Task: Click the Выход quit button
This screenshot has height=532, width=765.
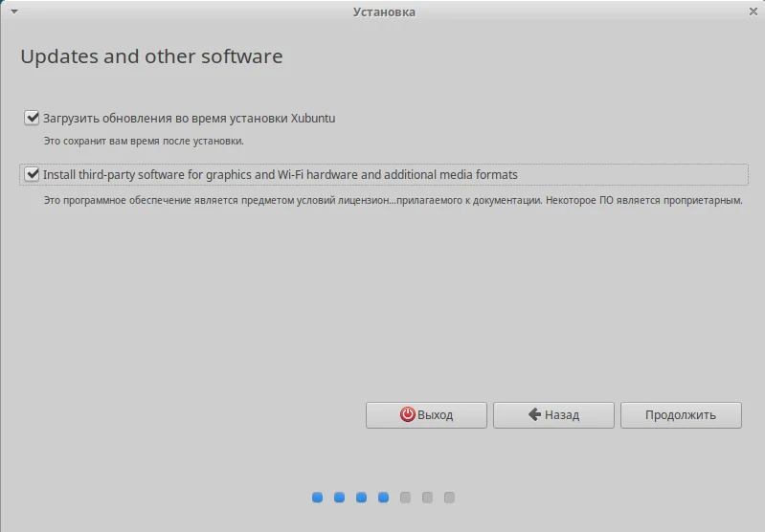Action: pos(426,415)
